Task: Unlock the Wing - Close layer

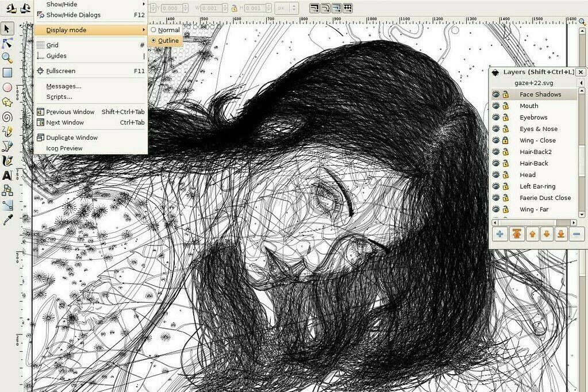Action: pos(505,140)
